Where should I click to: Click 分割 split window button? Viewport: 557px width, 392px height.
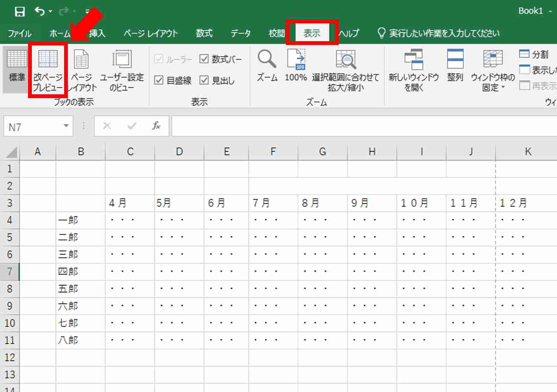tap(534, 54)
